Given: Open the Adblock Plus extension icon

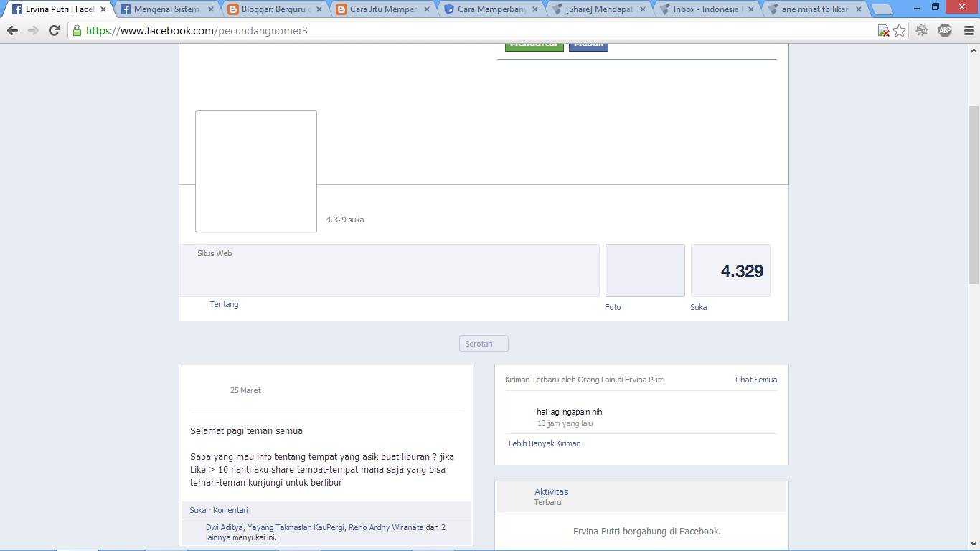Looking at the screenshot, I should click(x=945, y=30).
